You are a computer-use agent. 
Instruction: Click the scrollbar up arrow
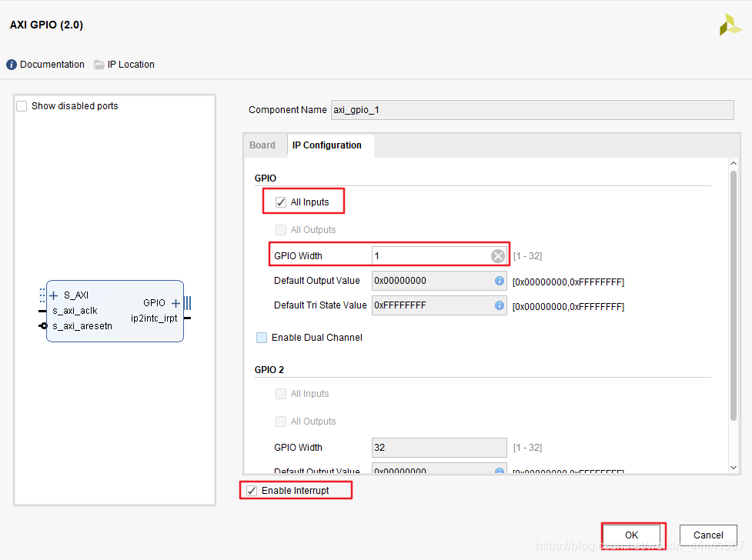pyautogui.click(x=734, y=164)
